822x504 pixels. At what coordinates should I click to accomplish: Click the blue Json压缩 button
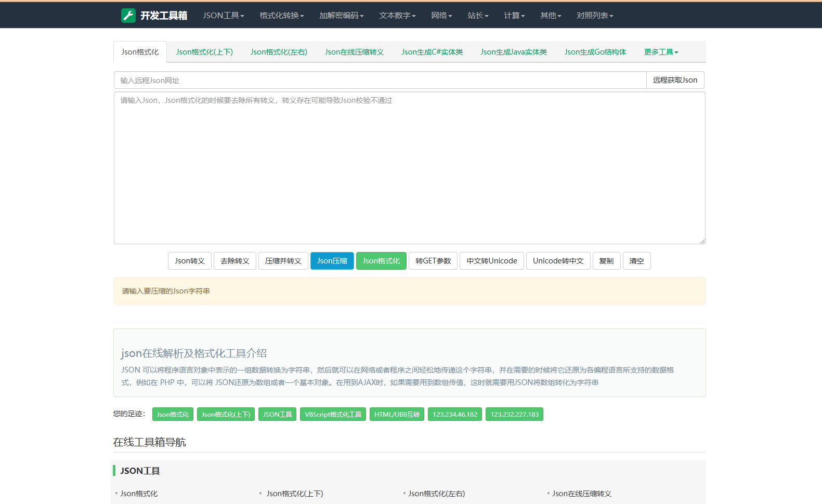[332, 261]
